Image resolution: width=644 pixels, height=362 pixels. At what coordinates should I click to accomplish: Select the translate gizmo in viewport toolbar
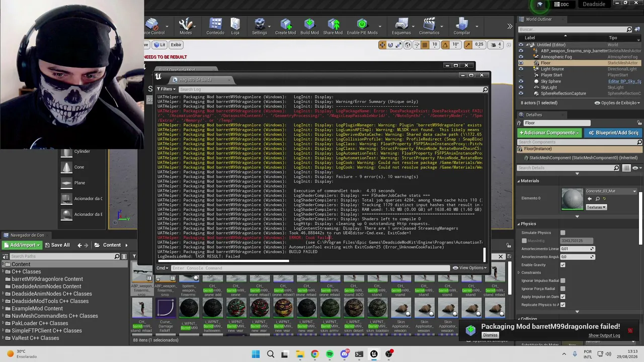click(382, 45)
